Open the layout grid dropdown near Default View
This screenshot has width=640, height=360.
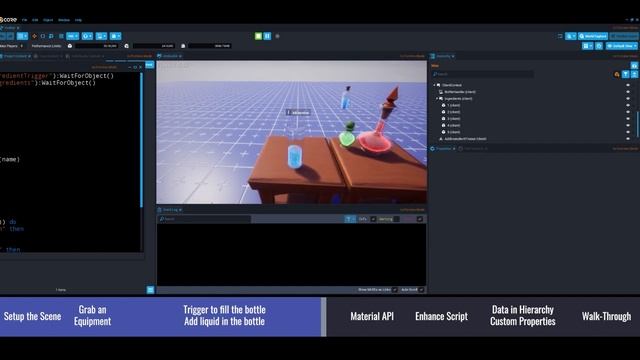tap(587, 46)
